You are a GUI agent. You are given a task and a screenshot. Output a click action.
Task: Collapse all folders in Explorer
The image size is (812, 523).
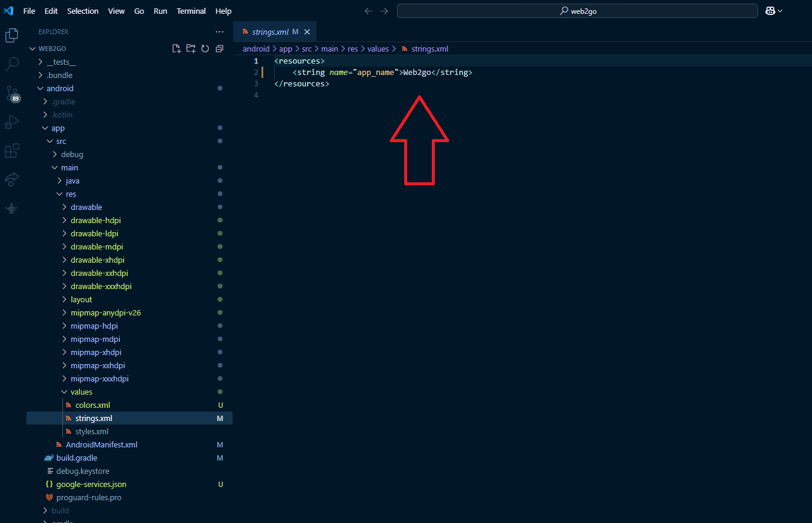[x=219, y=49]
